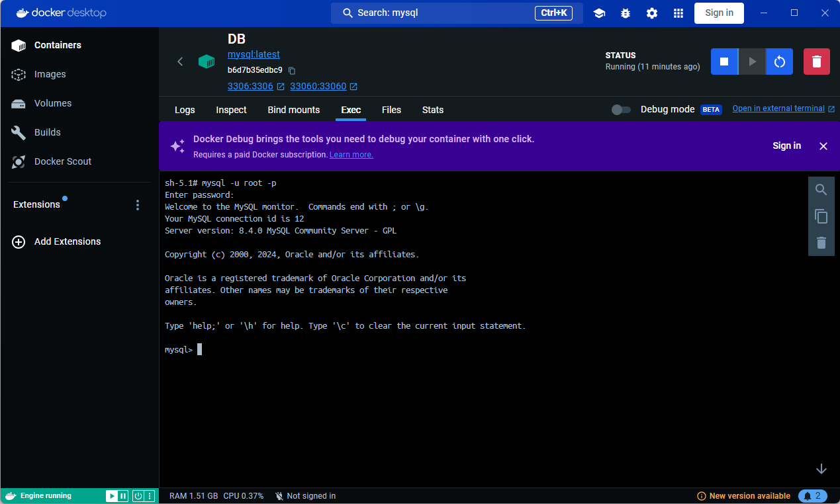This screenshot has width=840, height=504.
Task: Switch to the Logs tab
Action: (x=185, y=110)
